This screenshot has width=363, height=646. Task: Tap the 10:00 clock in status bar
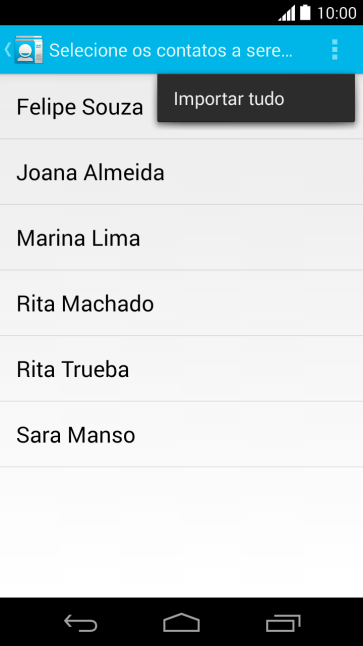(x=337, y=13)
